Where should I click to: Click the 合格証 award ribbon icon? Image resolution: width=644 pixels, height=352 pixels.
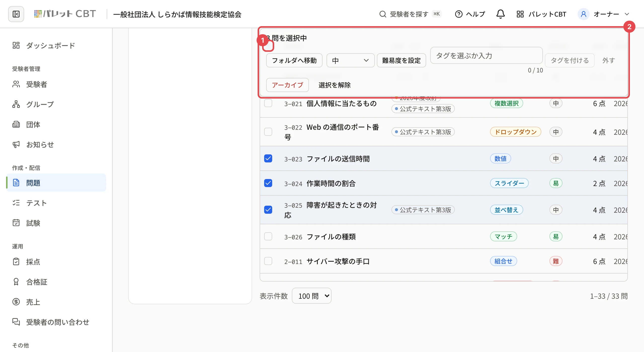[16, 282]
